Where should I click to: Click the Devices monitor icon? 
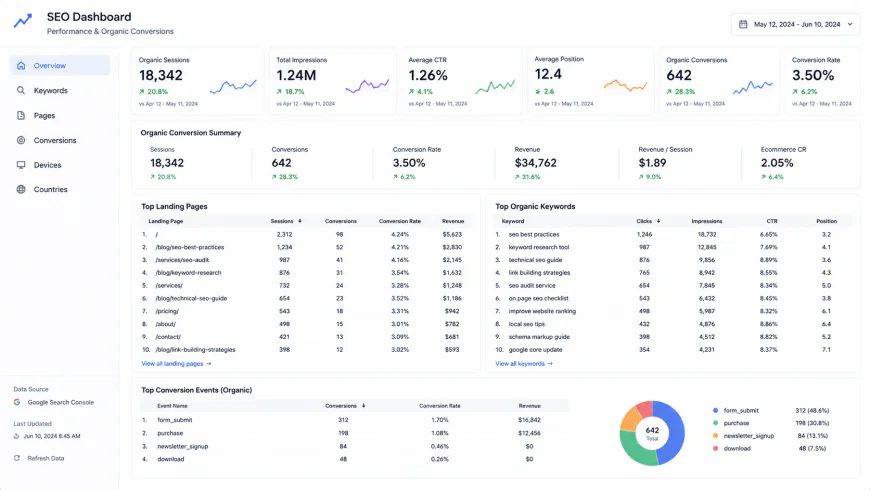point(21,165)
